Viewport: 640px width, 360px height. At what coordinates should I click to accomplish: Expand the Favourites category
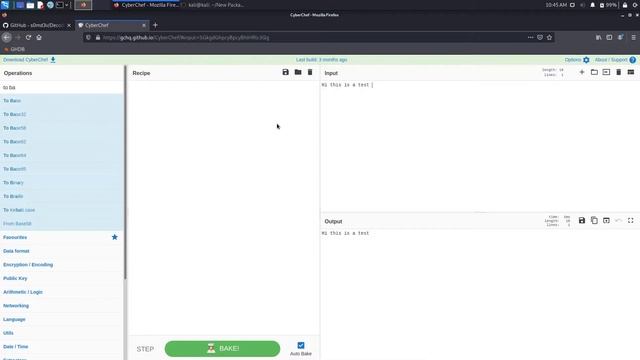(x=62, y=237)
